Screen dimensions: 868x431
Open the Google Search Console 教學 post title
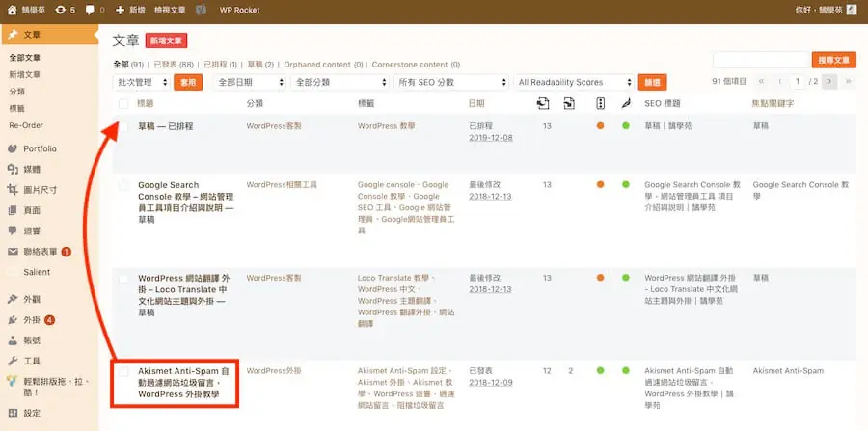tap(185, 202)
